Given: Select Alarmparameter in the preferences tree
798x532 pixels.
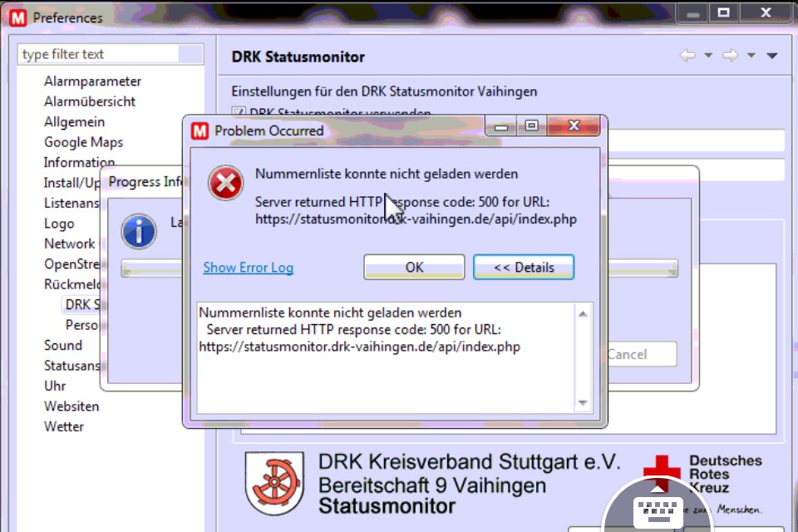Looking at the screenshot, I should (x=92, y=81).
